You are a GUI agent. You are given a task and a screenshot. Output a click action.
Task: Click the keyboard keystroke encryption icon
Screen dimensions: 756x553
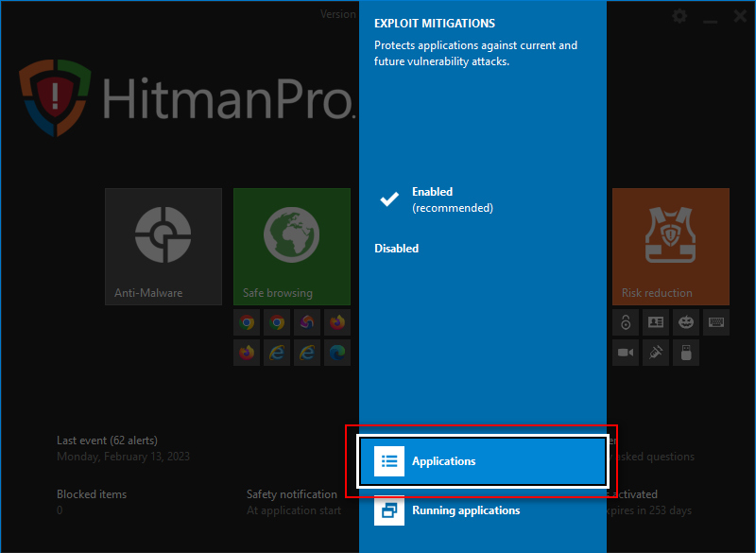[x=716, y=322]
